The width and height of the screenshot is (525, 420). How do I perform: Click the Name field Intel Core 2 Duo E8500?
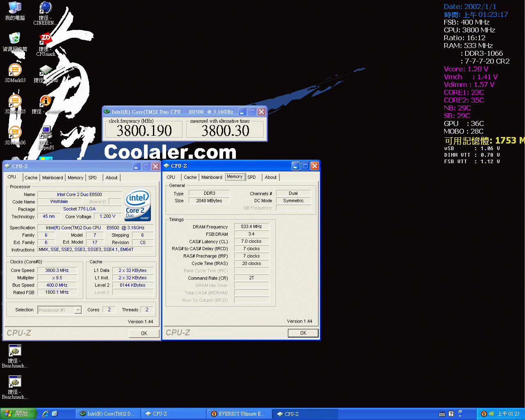[80, 194]
